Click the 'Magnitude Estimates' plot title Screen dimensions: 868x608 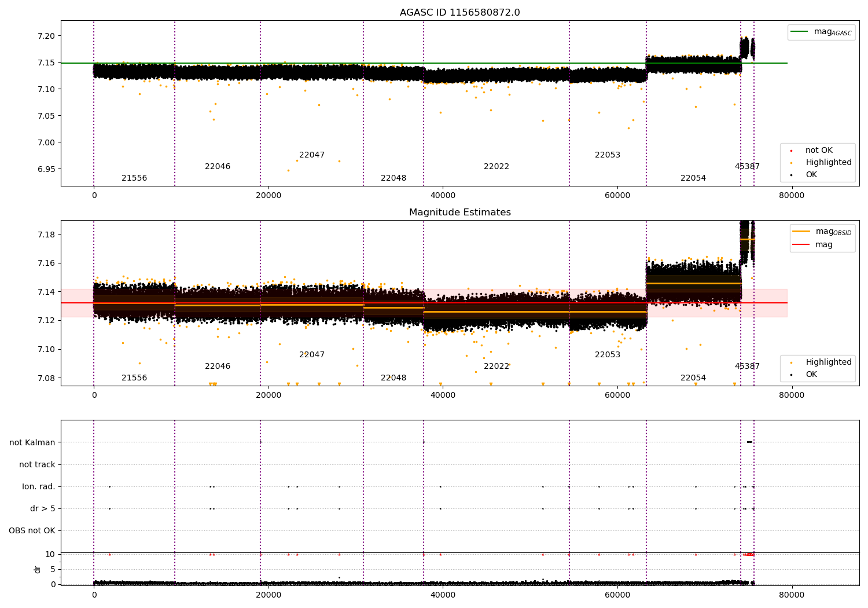(x=459, y=213)
